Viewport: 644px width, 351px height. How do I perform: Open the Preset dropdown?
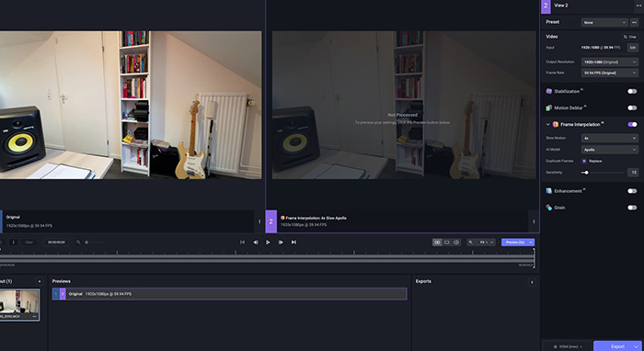pyautogui.click(x=604, y=22)
